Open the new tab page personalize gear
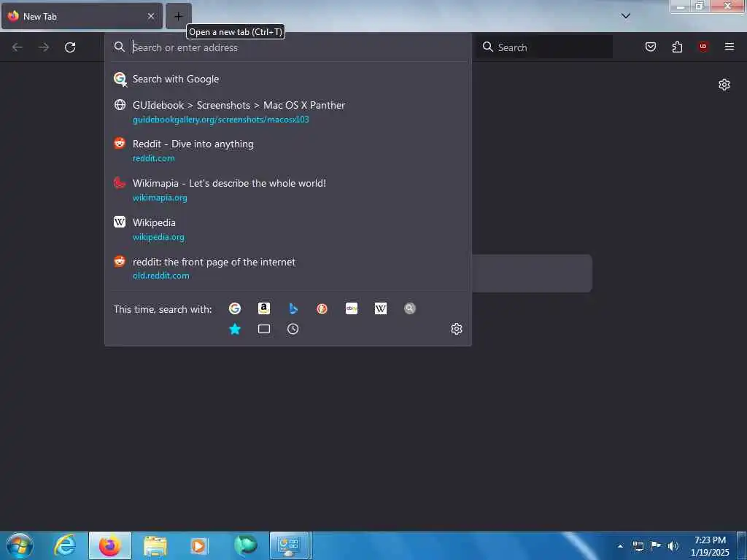Screen dimensions: 747x560 click(x=724, y=85)
